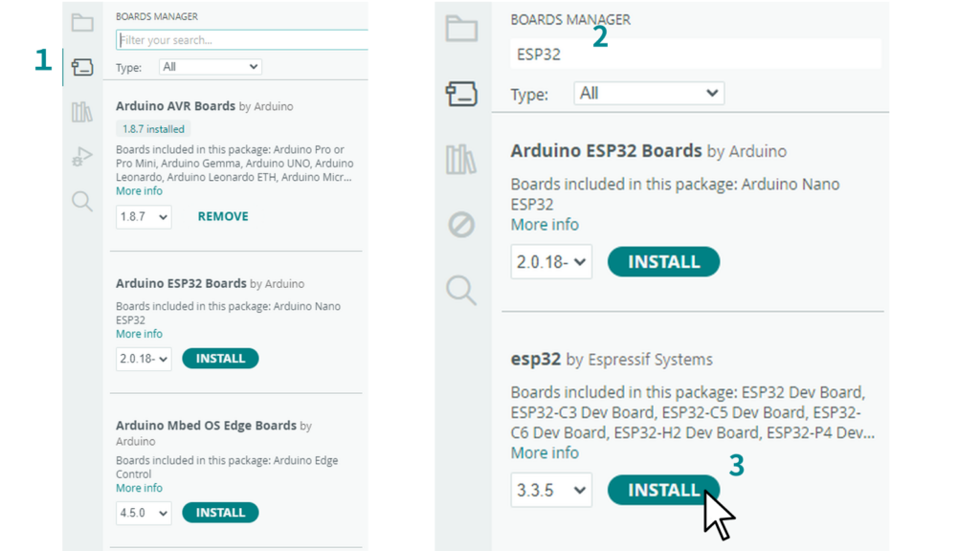Click REMOVE for Arduino AVR Boards
Screen dimensions: 980x551
click(x=222, y=216)
